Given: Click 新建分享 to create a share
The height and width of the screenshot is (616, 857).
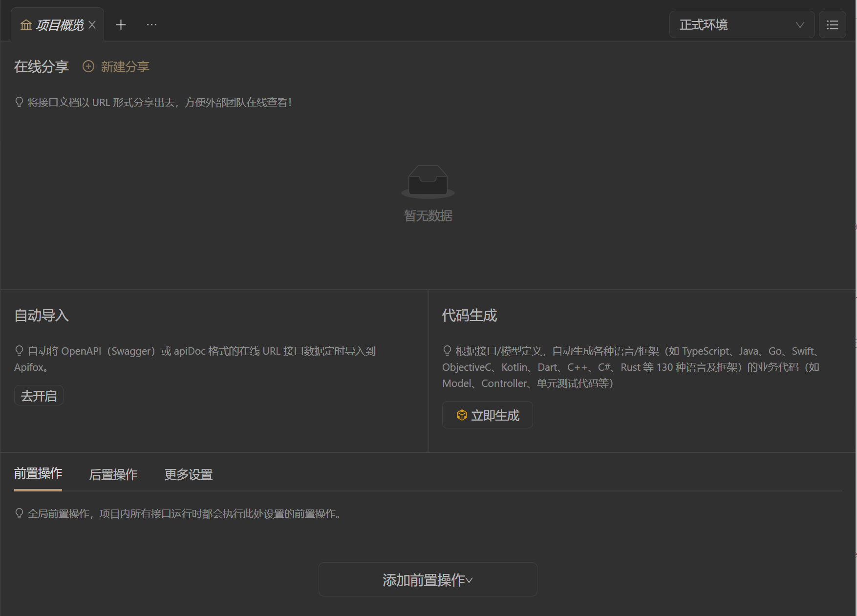Looking at the screenshot, I should (116, 66).
